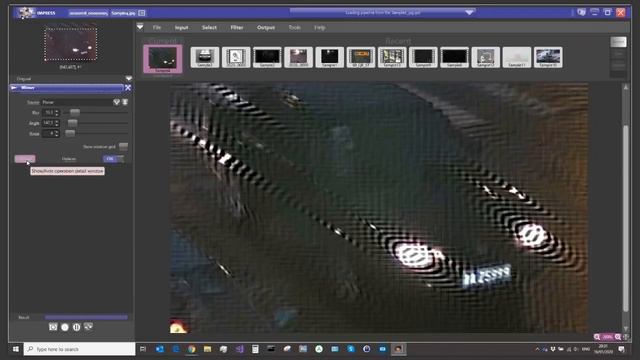Remove the Wiener filter with the X icon
This screenshot has height=360, width=640.
tap(128, 88)
